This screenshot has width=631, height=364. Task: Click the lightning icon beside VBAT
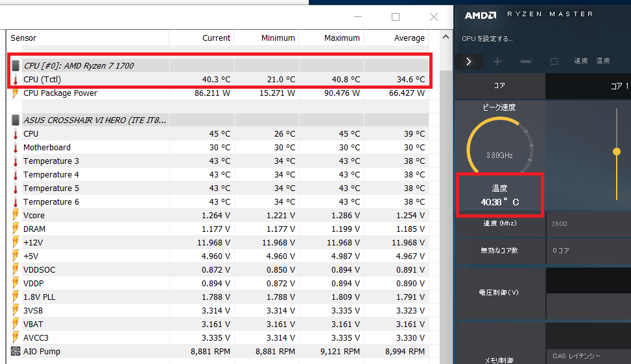pyautogui.click(x=16, y=324)
